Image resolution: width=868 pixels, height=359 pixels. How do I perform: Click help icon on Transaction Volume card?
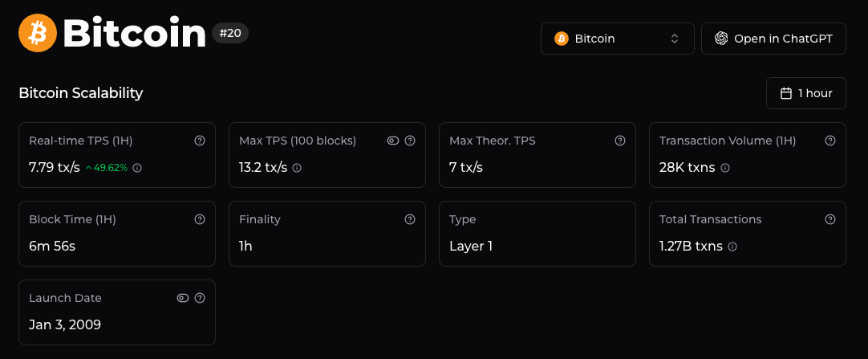pyautogui.click(x=830, y=141)
